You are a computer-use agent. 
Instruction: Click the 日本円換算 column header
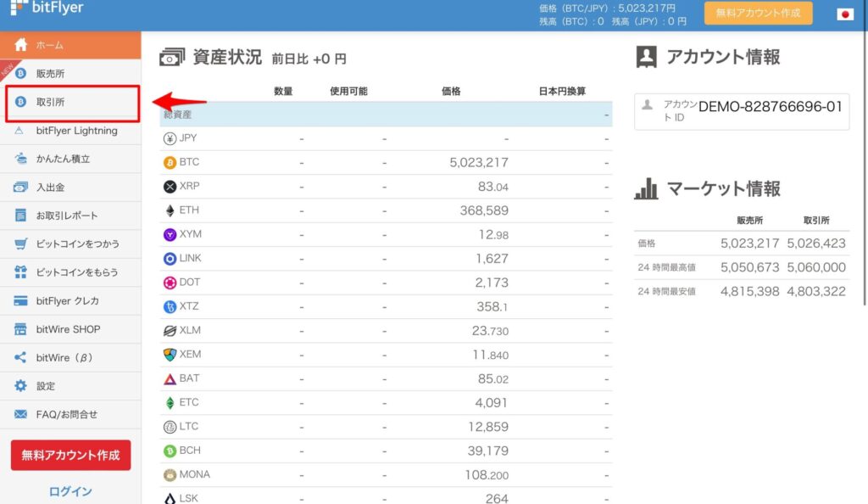point(562,92)
